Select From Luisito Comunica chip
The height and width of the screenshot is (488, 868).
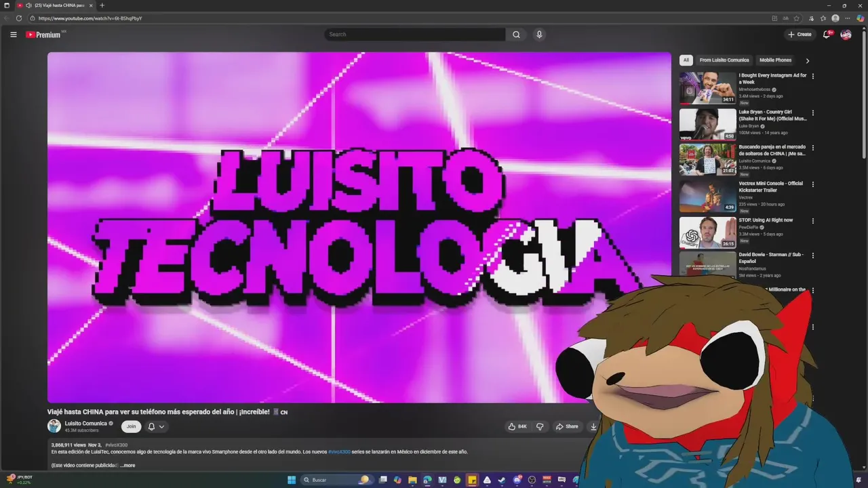click(724, 60)
